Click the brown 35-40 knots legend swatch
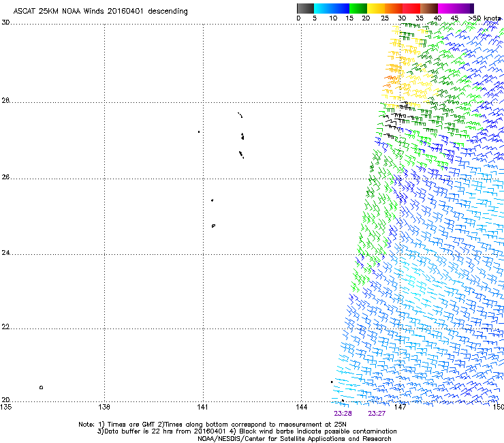 click(429, 8)
